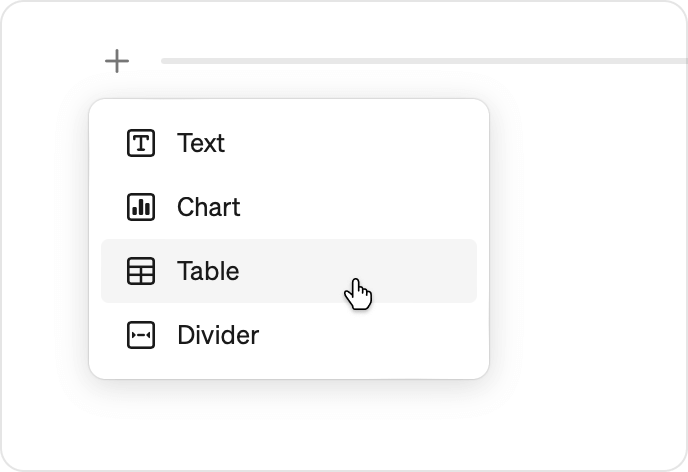Viewport: 688px width, 472px height.
Task: Close the insert menu using the plus
Action: [117, 61]
